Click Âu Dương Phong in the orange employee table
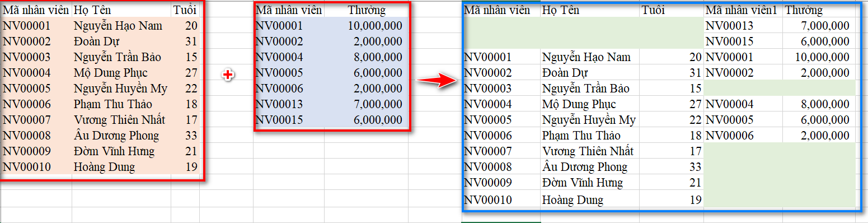Image resolution: width=868 pixels, height=223 pixels. [116, 136]
